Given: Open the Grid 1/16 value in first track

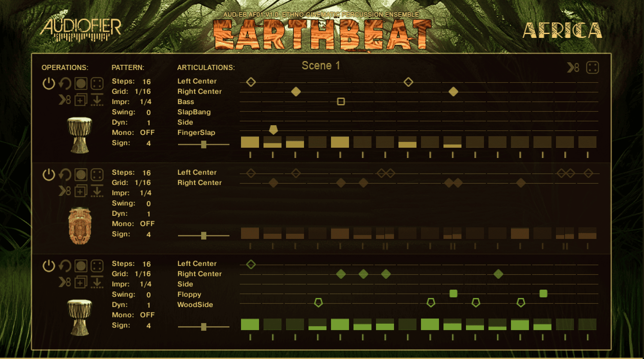Looking at the screenshot, I should (143, 91).
